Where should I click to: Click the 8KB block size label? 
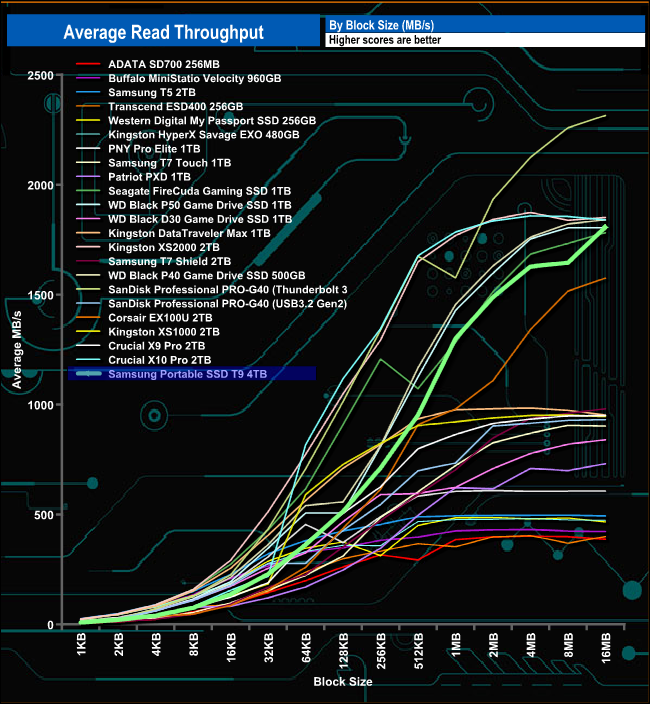[x=193, y=645]
